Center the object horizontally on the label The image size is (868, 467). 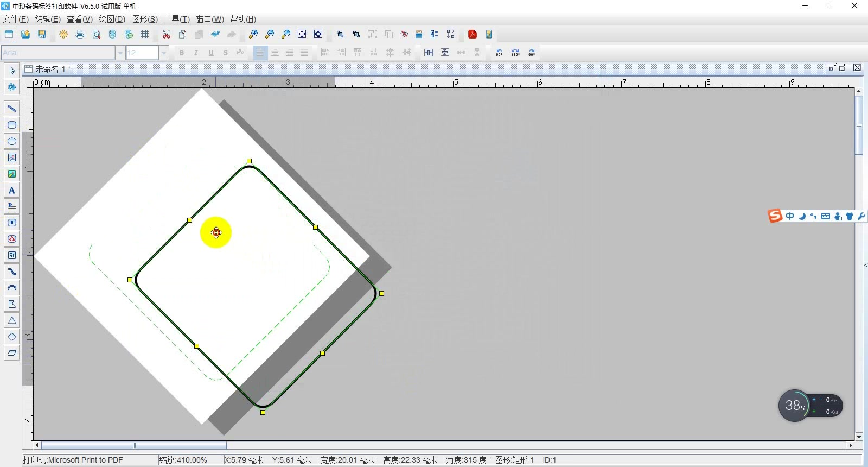(429, 53)
